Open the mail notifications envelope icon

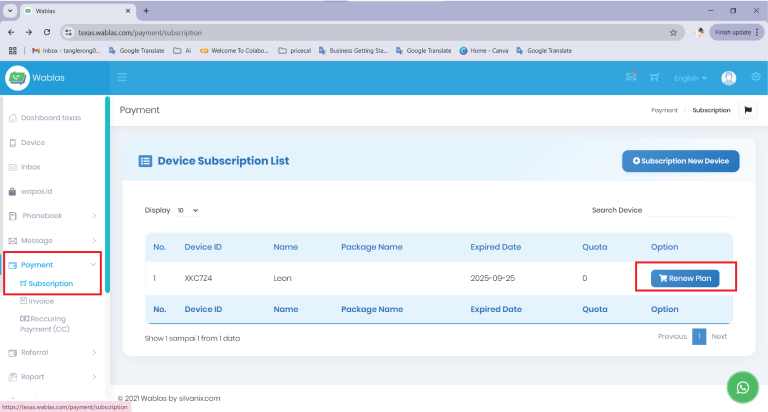pos(631,77)
